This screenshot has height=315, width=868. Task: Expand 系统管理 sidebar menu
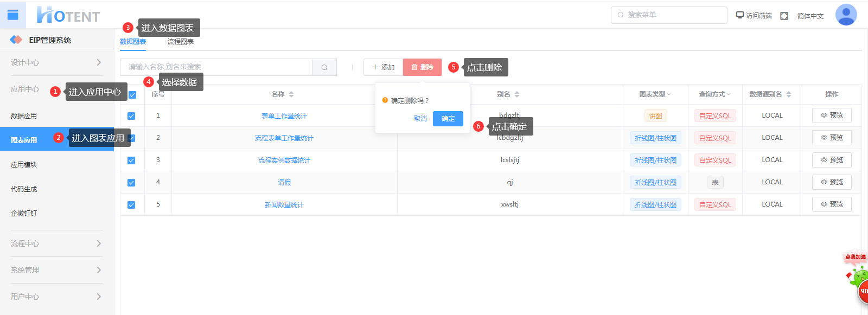57,270
